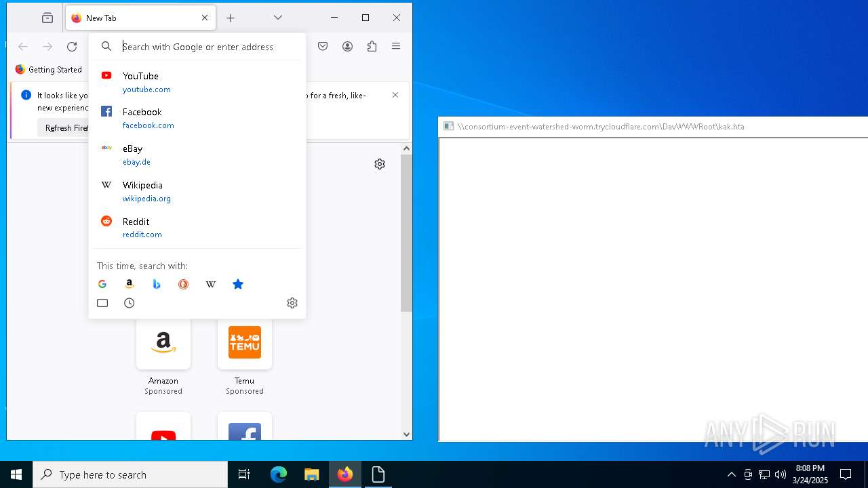Open the Firefox account icon
The width and height of the screenshot is (868, 488).
tap(347, 47)
